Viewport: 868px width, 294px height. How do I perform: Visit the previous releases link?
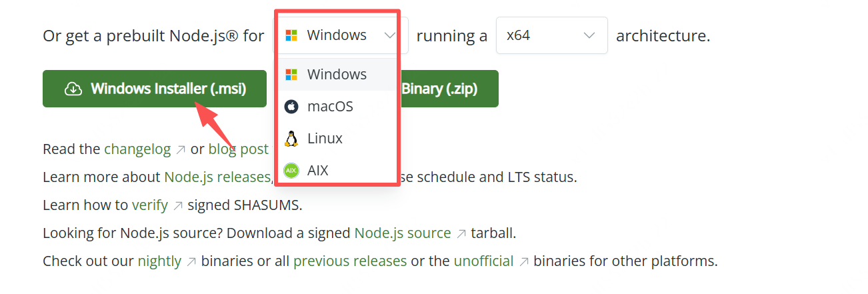350,261
